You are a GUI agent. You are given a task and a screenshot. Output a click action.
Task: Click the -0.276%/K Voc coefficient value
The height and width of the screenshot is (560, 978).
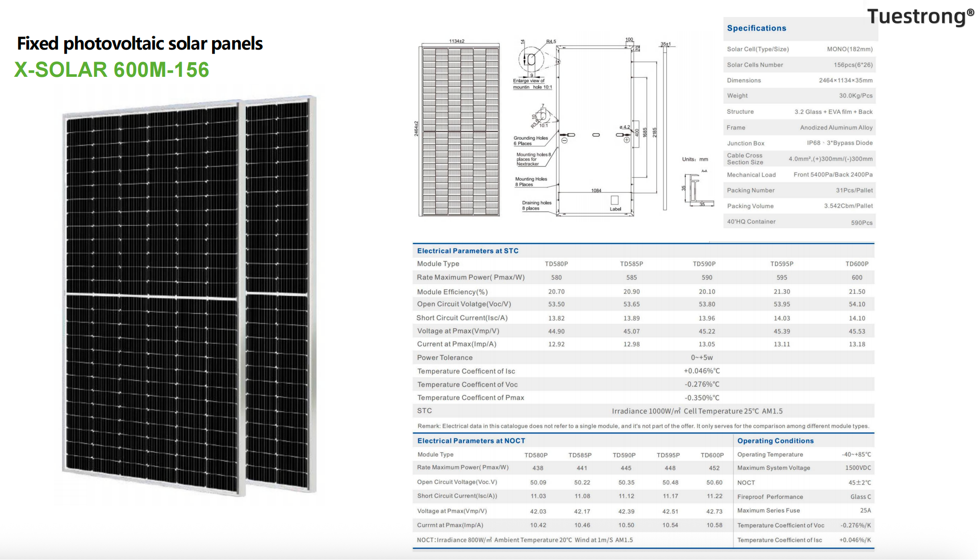(856, 526)
